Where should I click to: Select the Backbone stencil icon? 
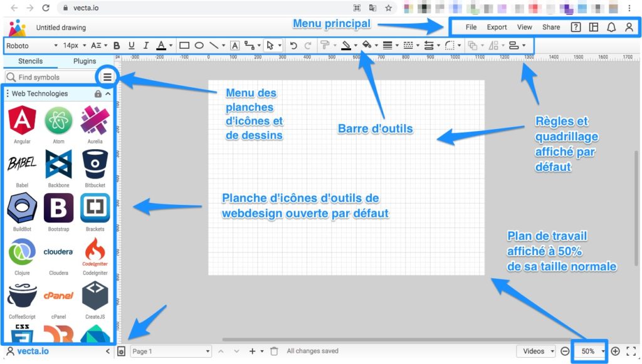pos(58,164)
